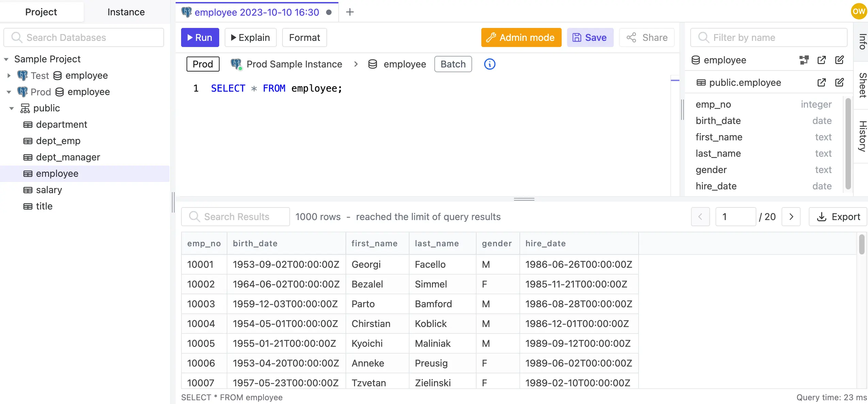Click the cell containing Georgi
868x404 pixels.
tap(377, 264)
